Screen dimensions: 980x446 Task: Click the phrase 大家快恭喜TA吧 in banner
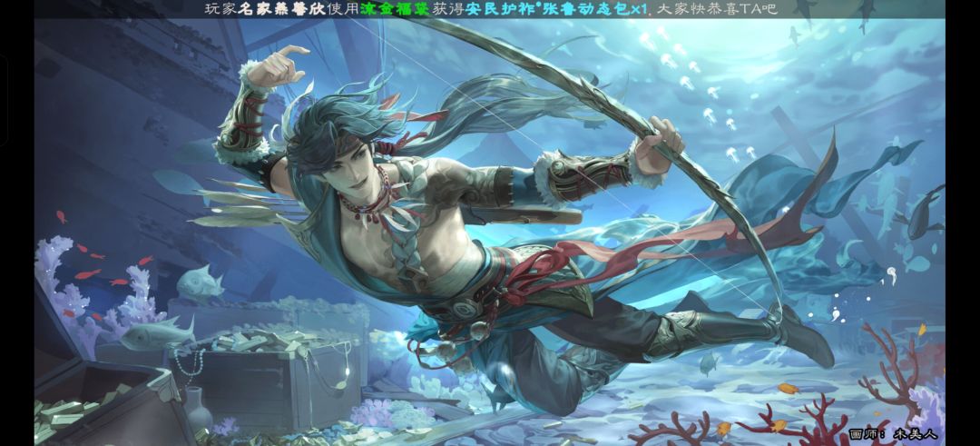718,9
